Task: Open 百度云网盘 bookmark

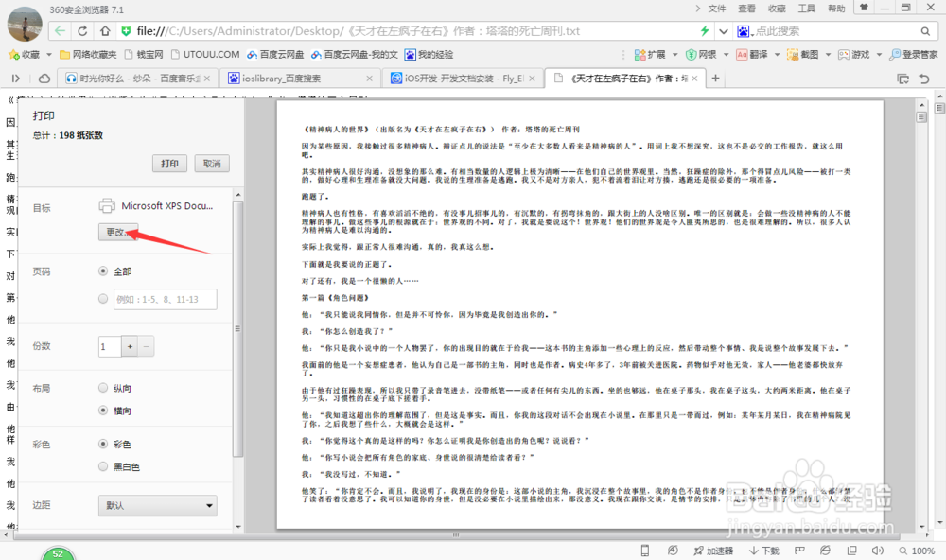Action: 275,54
